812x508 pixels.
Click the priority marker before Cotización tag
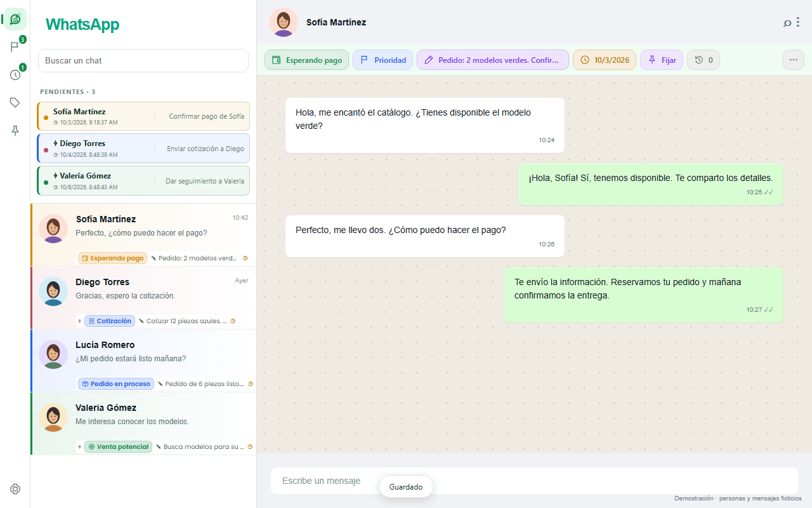pyautogui.click(x=79, y=321)
